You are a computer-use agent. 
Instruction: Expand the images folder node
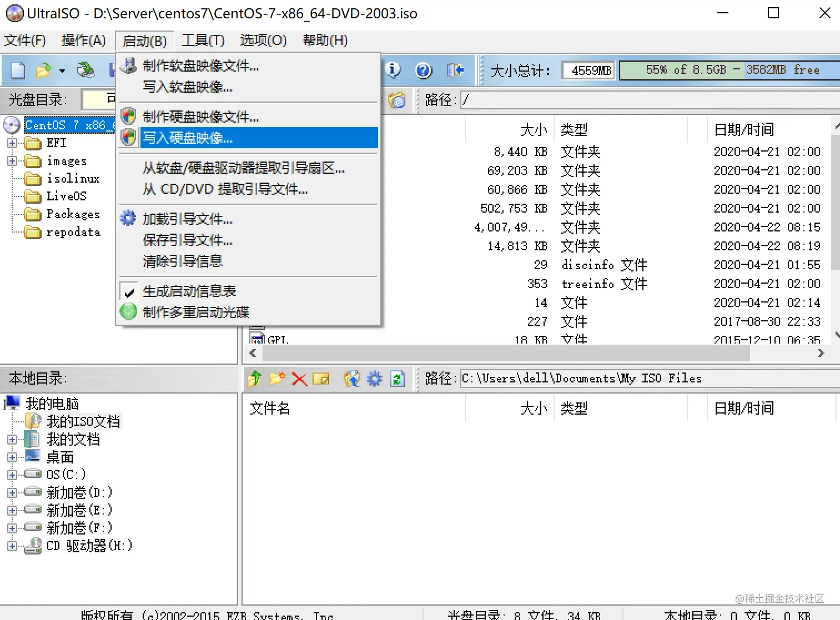point(12,161)
